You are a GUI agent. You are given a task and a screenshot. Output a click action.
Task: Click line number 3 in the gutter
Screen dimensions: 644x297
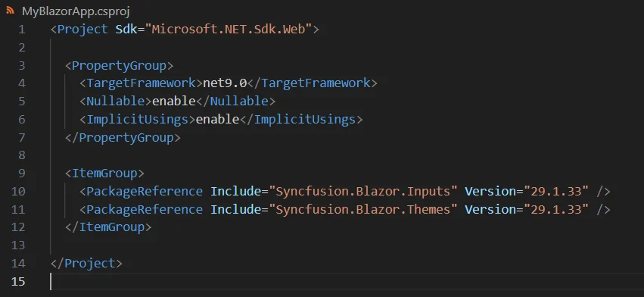[x=21, y=65]
